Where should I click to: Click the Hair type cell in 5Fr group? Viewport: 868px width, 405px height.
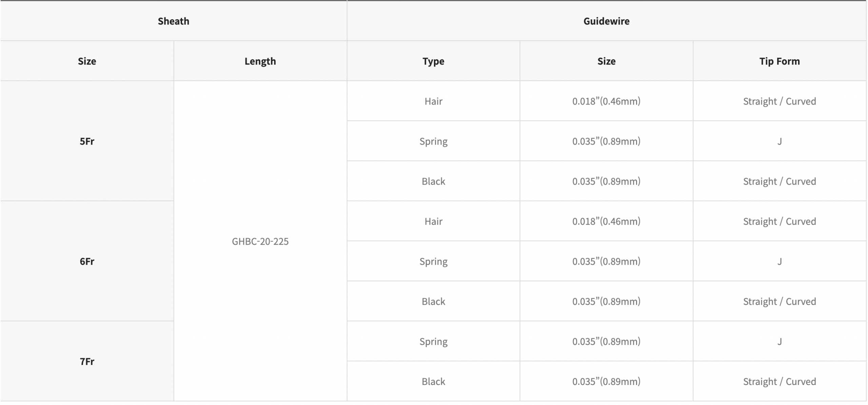pos(433,101)
